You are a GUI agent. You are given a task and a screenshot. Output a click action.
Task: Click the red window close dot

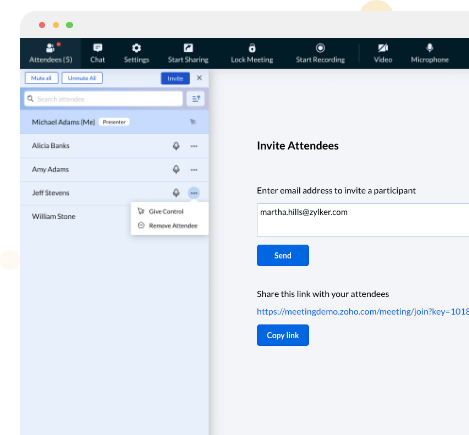(42, 25)
